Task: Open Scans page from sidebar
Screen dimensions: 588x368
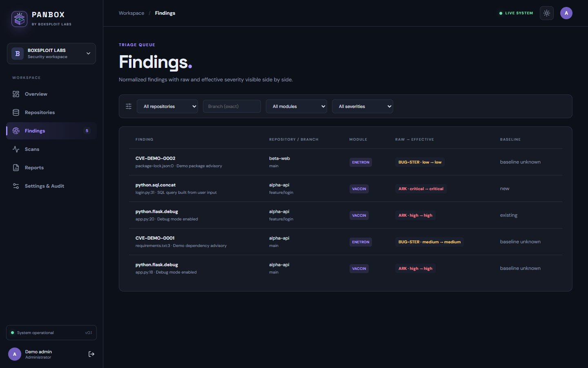Action: click(x=51, y=149)
